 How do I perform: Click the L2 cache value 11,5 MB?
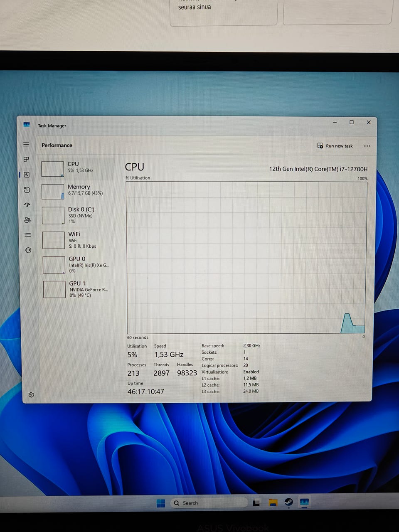pos(251,385)
